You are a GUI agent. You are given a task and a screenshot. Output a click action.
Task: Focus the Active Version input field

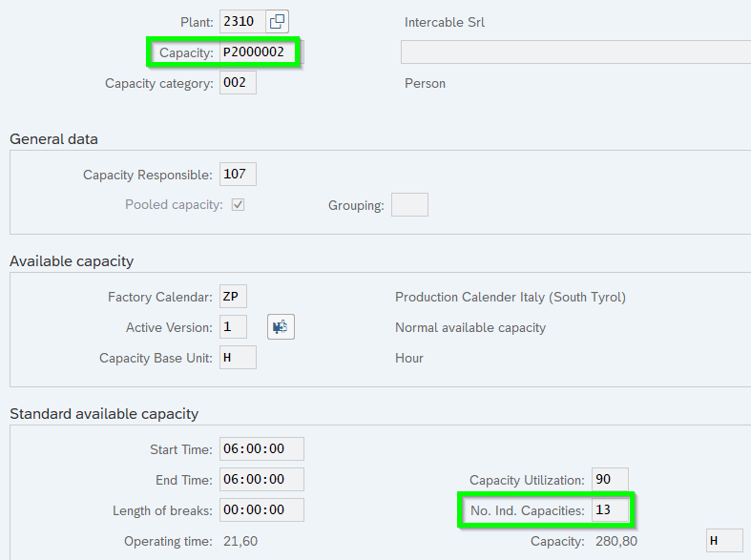[x=233, y=327]
